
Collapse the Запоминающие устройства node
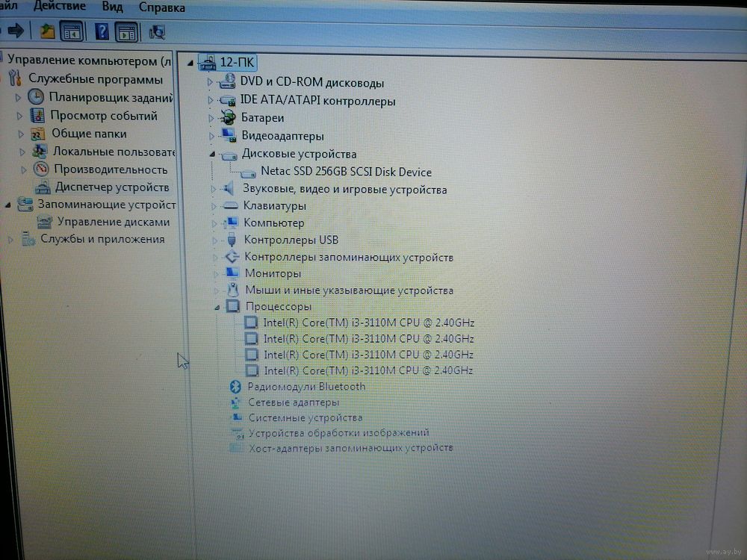pos(7,205)
